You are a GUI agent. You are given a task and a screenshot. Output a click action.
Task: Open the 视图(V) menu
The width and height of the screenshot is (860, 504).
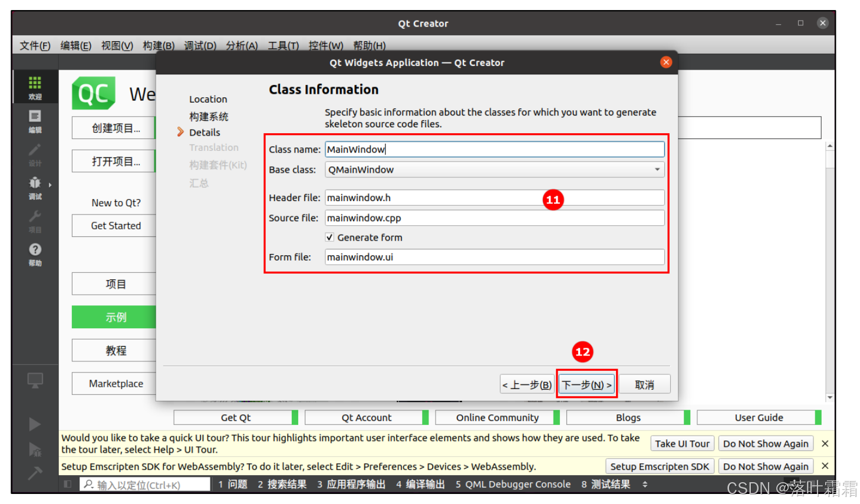pyautogui.click(x=117, y=45)
